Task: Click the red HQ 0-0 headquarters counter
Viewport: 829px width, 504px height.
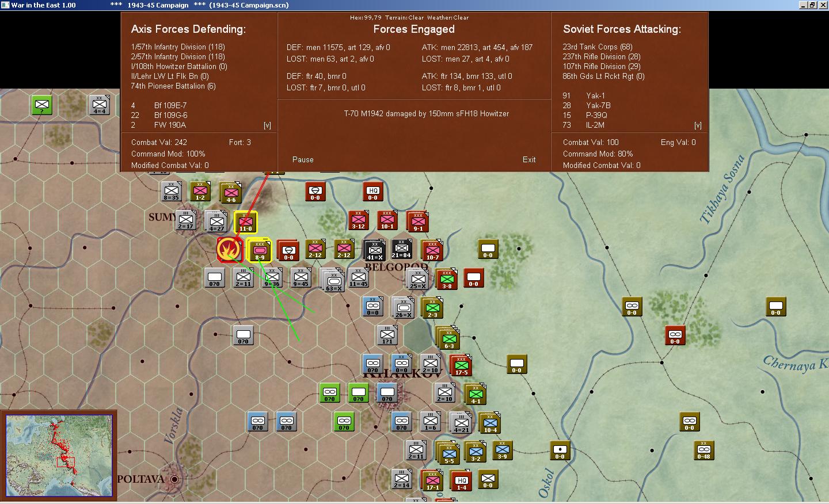Action: [x=373, y=192]
